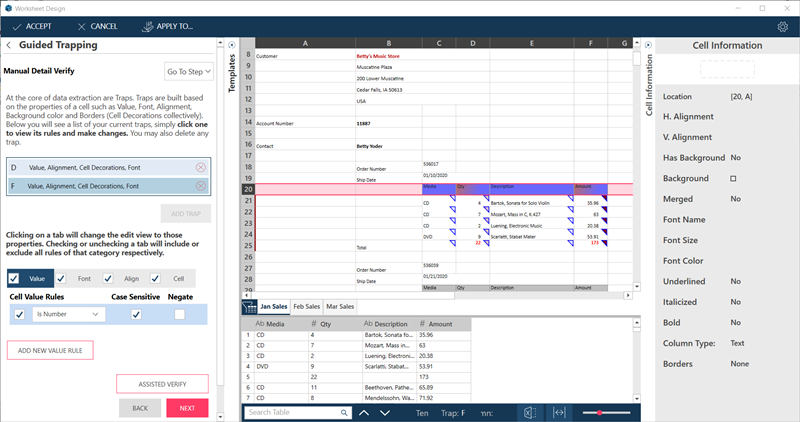This screenshot has height=422, width=800.
Task: Uncheck the Font rules category checkbox
Action: [62, 279]
